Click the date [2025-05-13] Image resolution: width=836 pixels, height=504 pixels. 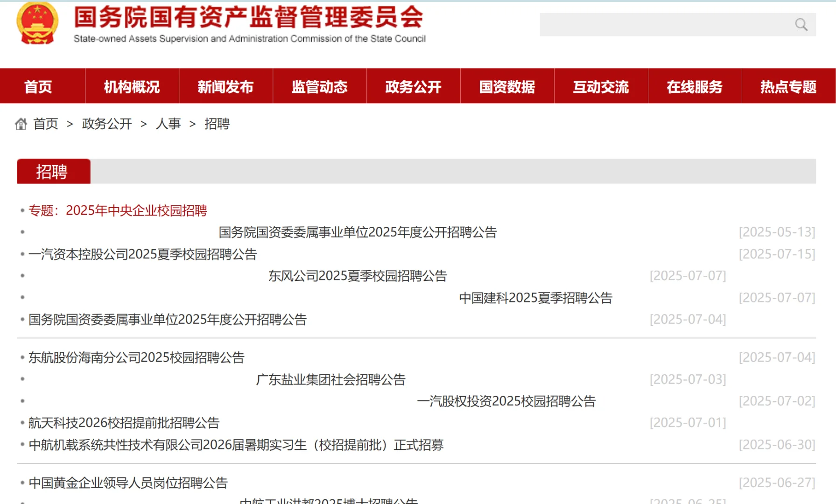click(x=777, y=232)
